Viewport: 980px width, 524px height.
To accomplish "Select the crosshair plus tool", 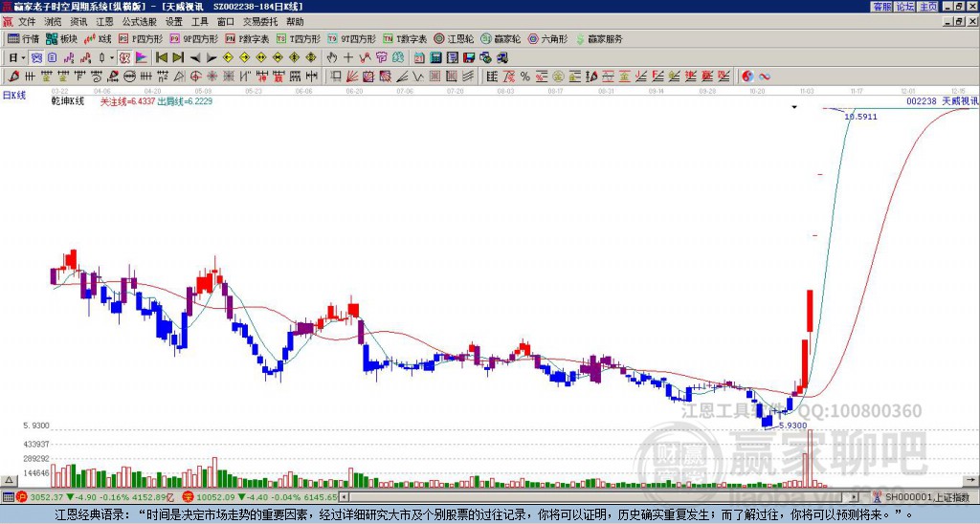I will point(348,58).
